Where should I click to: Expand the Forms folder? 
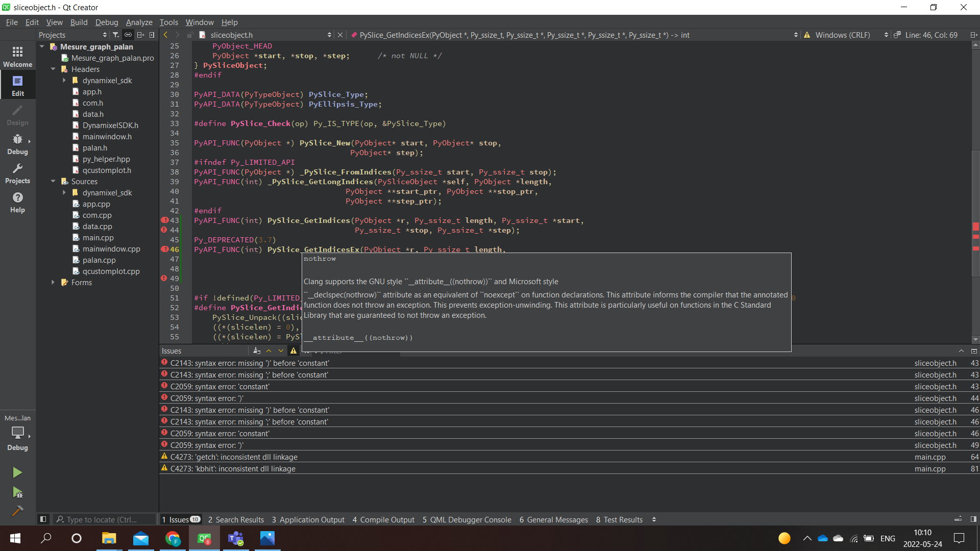pyautogui.click(x=53, y=282)
